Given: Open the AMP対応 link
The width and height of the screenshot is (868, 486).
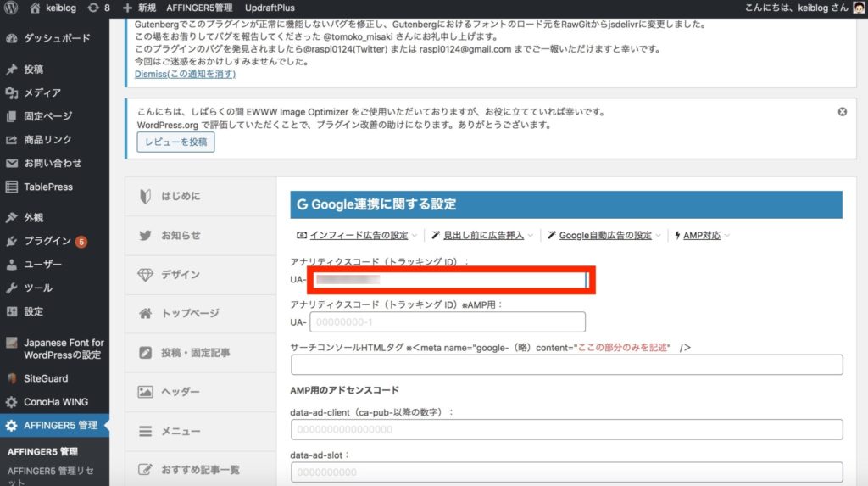Looking at the screenshot, I should [701, 236].
